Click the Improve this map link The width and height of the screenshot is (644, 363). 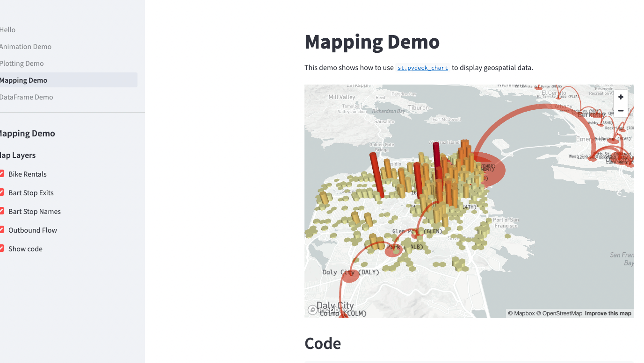pos(608,313)
